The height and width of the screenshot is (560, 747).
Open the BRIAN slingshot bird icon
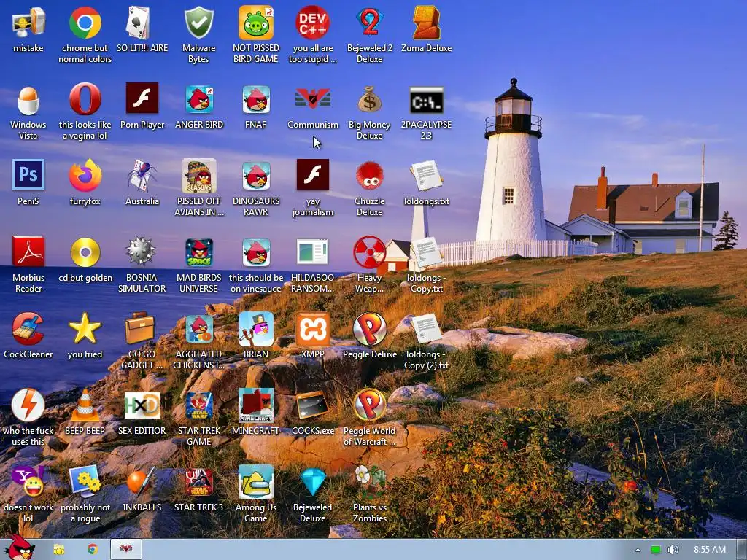[256, 329]
